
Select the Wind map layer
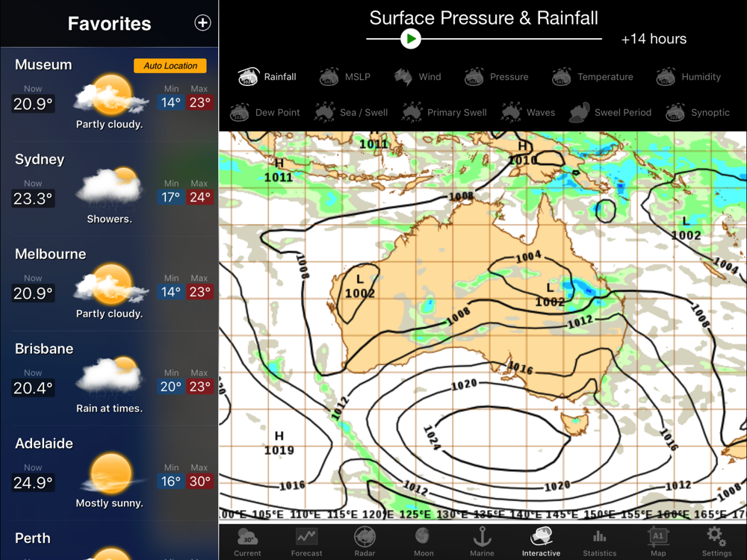(418, 77)
